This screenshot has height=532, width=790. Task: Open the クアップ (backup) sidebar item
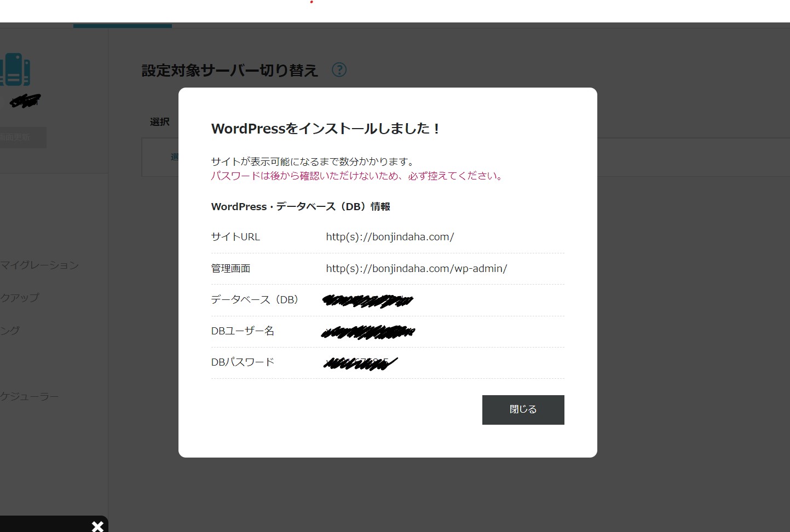(x=20, y=298)
